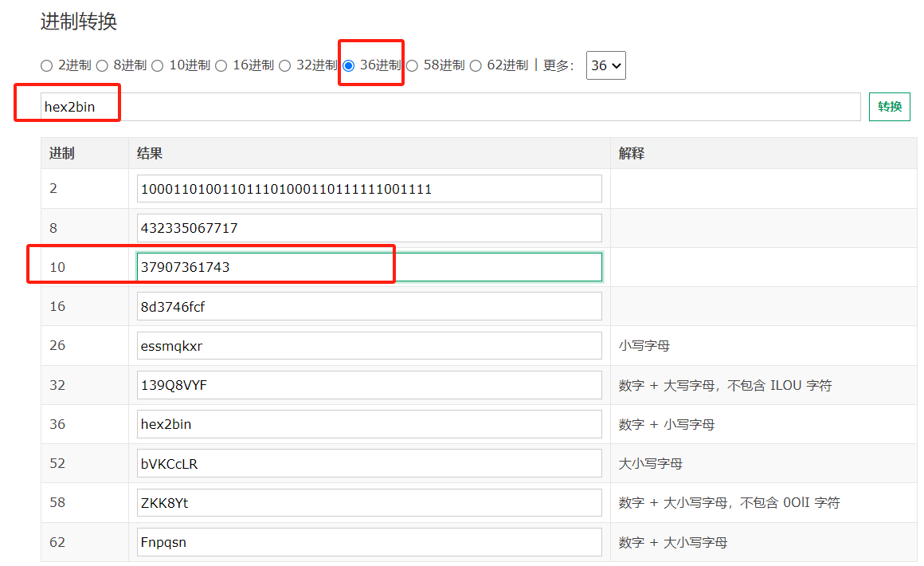The width and height of the screenshot is (924, 566).
Task: Click the base 26 result field essmqkxr
Action: point(369,345)
